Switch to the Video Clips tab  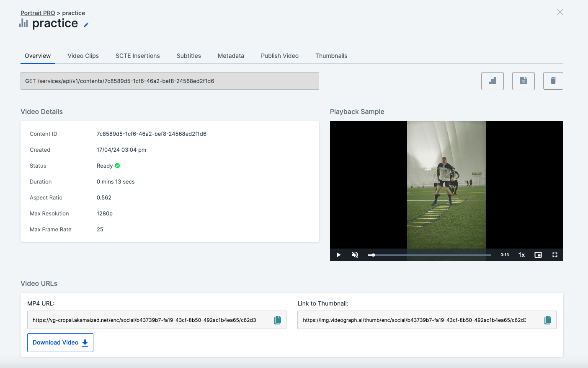coord(83,56)
